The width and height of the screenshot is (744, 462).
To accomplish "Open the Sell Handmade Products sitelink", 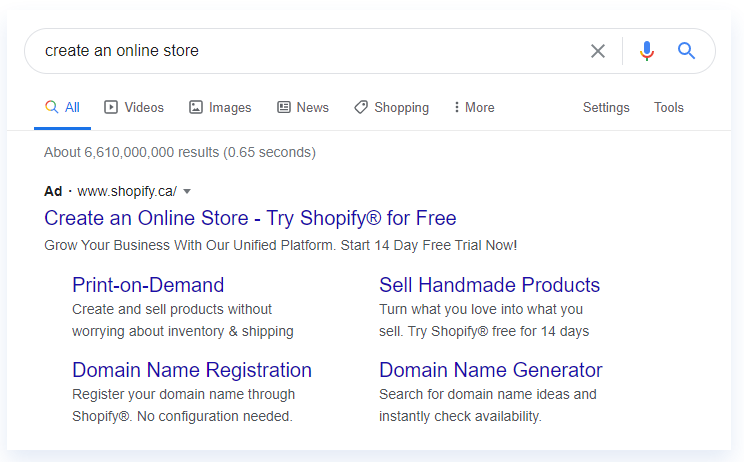I will click(x=489, y=285).
